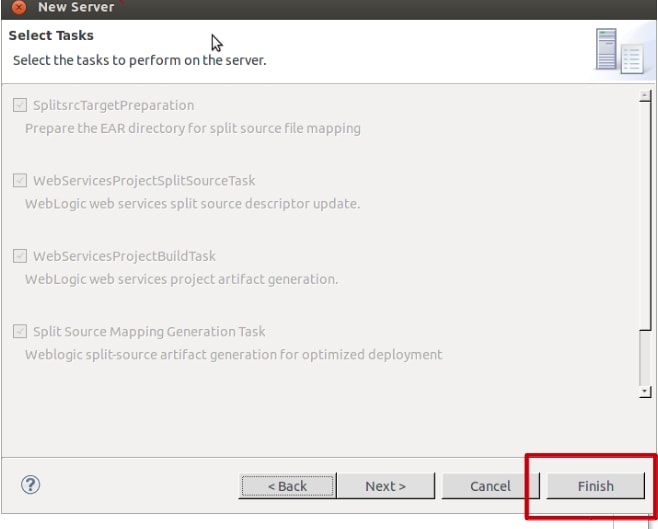
Task: Click the help question mark icon
Action: pos(30,485)
